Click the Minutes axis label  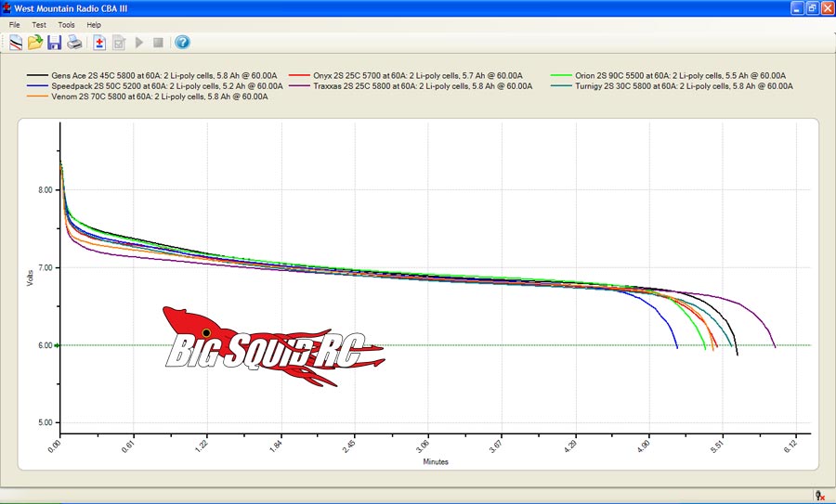(436, 462)
